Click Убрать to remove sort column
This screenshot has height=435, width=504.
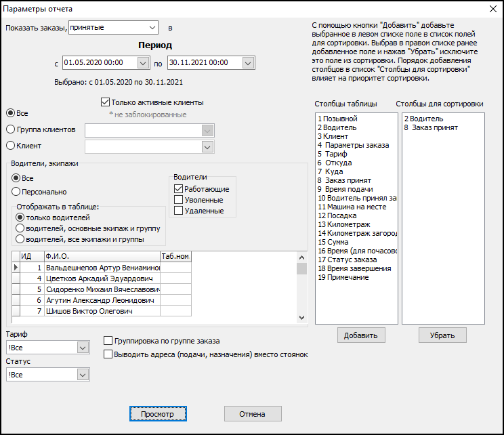(442, 335)
